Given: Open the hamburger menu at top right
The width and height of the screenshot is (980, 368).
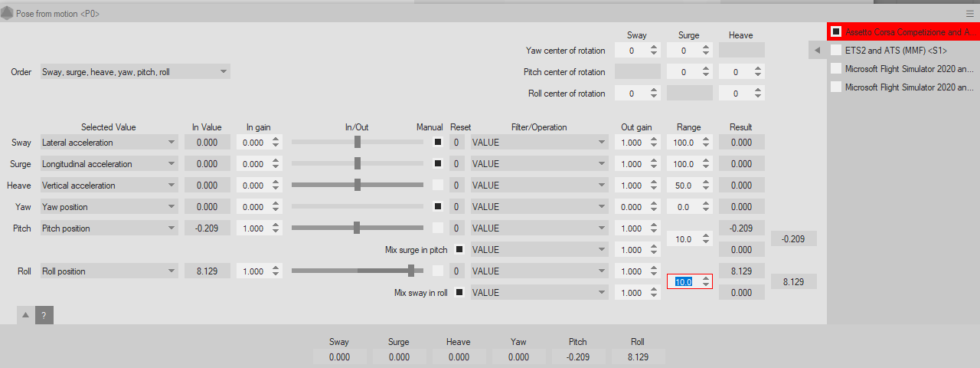Looking at the screenshot, I should click(969, 14).
